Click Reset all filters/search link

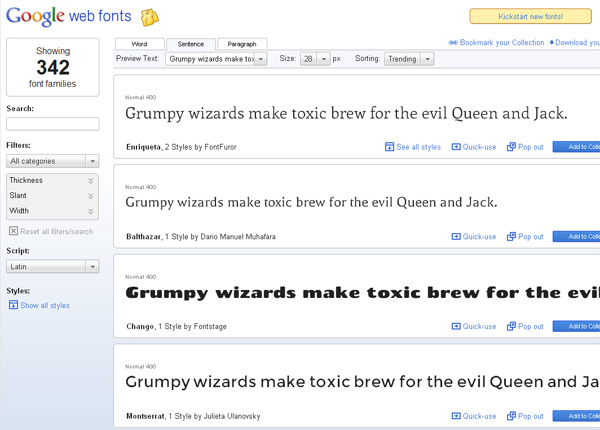click(57, 231)
